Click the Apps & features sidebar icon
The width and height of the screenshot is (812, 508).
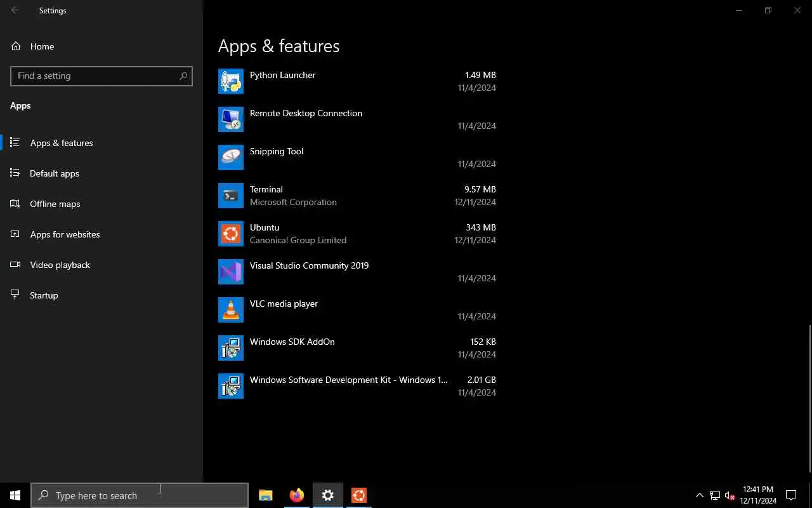point(15,143)
